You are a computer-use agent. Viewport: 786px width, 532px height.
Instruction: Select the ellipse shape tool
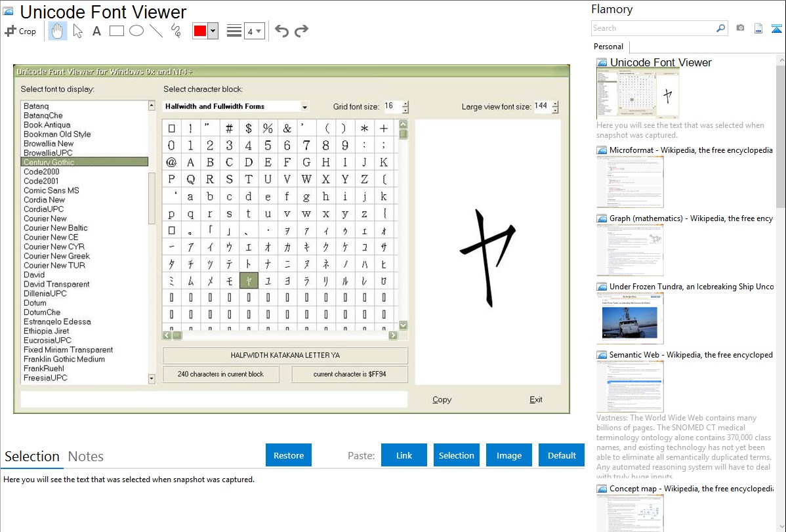point(136,31)
